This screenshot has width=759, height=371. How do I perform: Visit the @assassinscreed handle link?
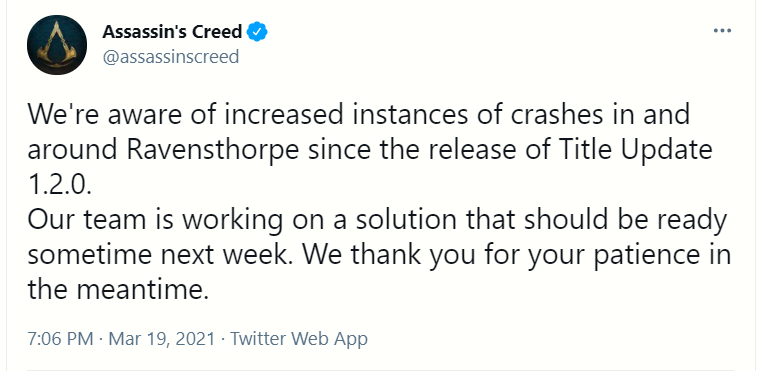(170, 57)
